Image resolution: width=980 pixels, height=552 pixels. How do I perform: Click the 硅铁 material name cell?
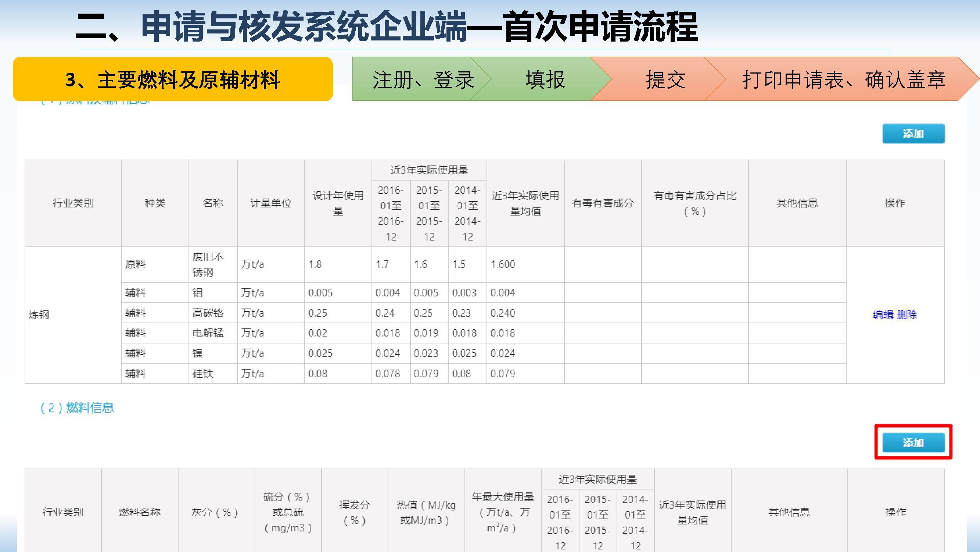(x=203, y=374)
